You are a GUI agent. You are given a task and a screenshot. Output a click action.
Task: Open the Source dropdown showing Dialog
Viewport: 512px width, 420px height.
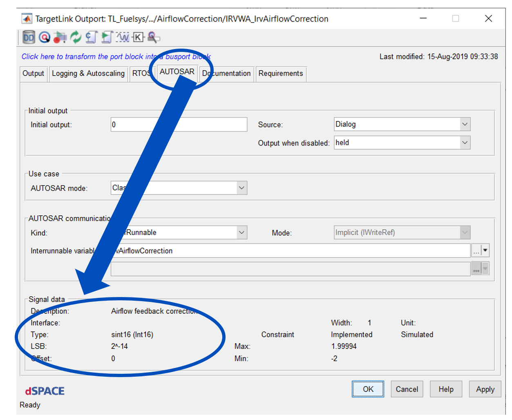coord(464,124)
